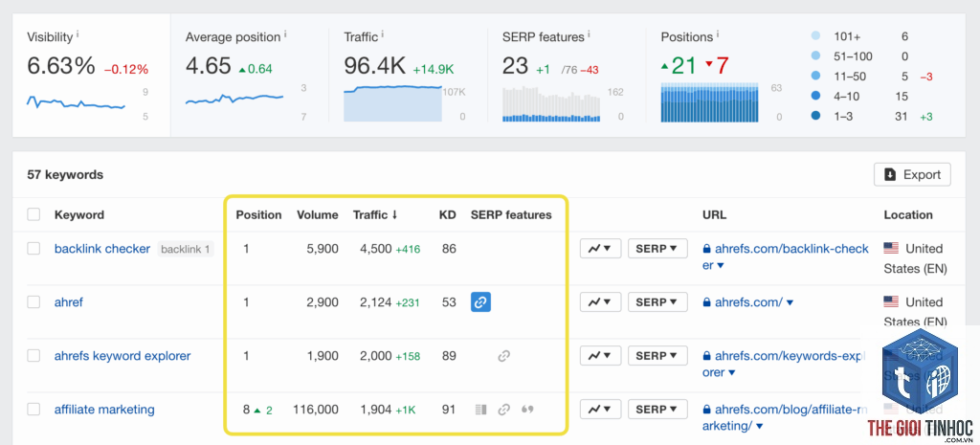Check the ahref row checkbox
This screenshot has height=445, width=980.
pyautogui.click(x=33, y=302)
